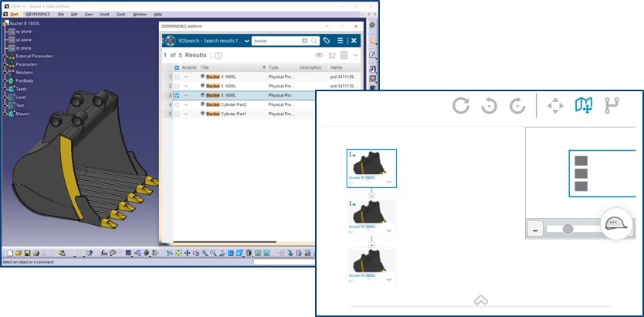The height and width of the screenshot is (317, 644).
Task: Collapse the minus below the top graph node
Action: click(x=371, y=196)
